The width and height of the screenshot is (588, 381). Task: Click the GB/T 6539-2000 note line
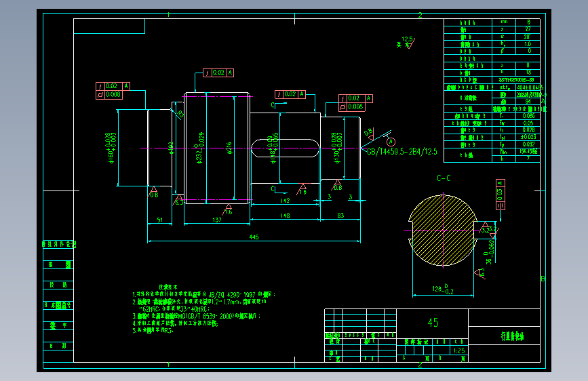[x=197, y=317]
